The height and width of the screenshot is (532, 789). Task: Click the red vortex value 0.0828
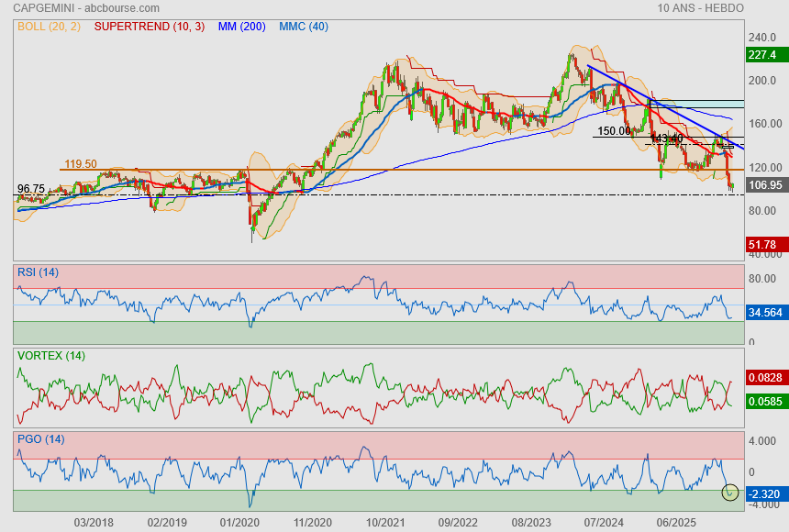click(765, 378)
